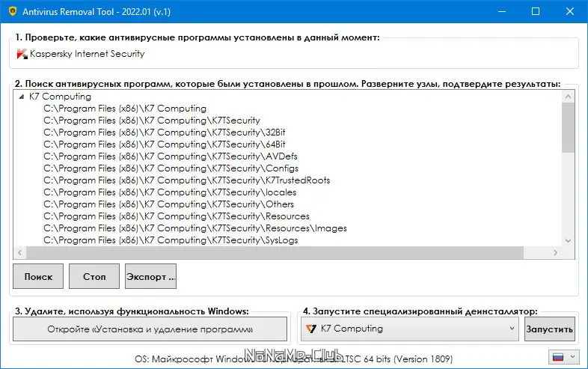Click the Russian flag language icon
The width and height of the screenshot is (588, 369).
[557, 356]
